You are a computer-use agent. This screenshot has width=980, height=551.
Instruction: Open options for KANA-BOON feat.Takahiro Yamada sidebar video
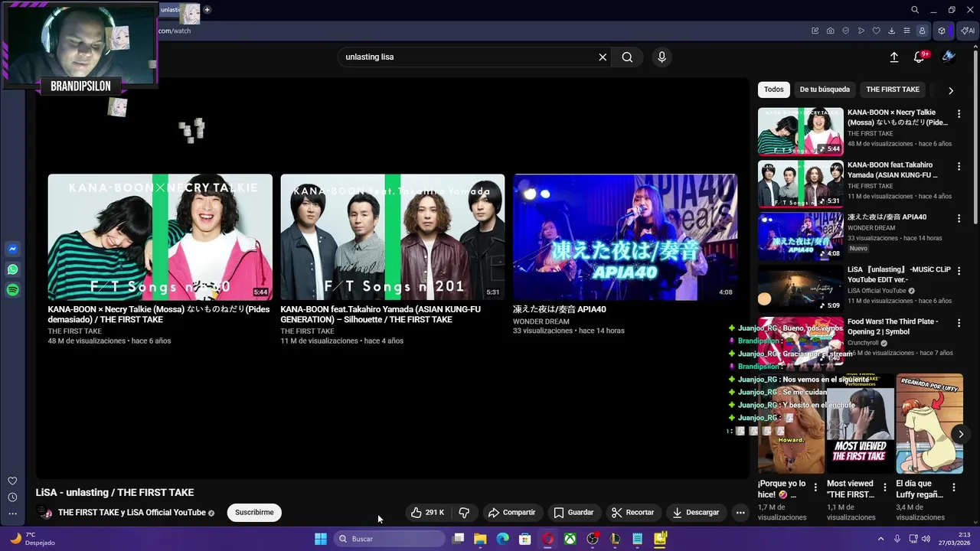[x=959, y=166]
